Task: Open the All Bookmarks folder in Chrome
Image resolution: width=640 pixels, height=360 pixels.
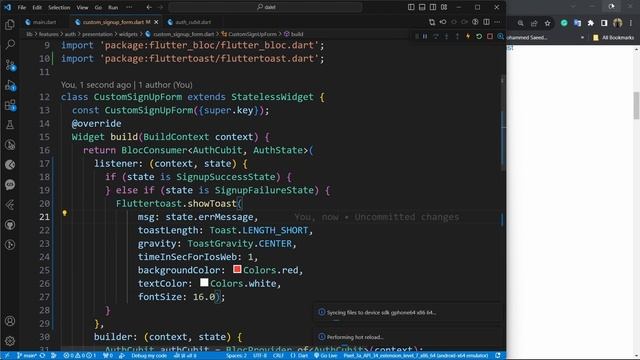Action: (x=613, y=38)
